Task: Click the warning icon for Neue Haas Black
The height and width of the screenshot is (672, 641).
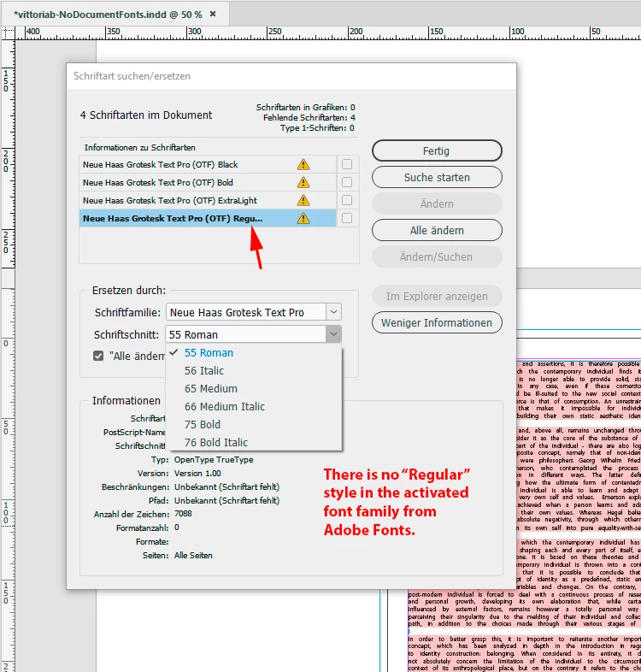Action: [x=303, y=164]
